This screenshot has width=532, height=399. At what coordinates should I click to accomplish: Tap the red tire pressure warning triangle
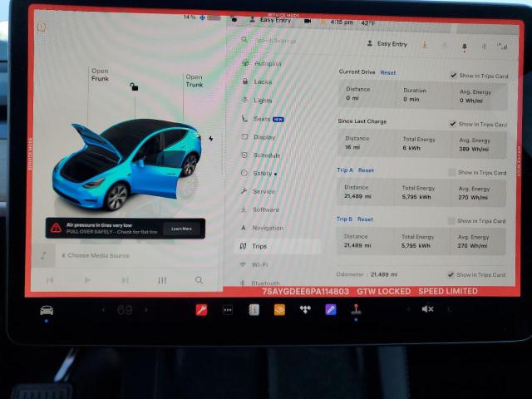pos(56,228)
